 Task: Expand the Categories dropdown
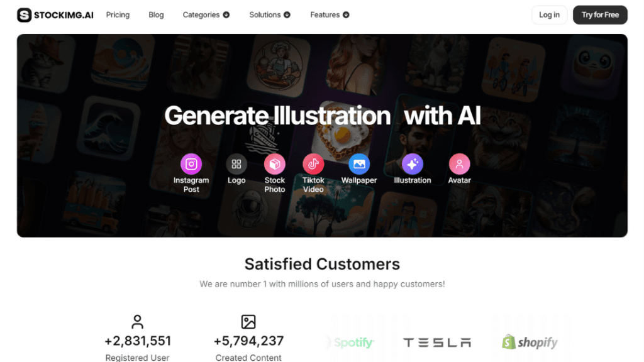click(206, 15)
